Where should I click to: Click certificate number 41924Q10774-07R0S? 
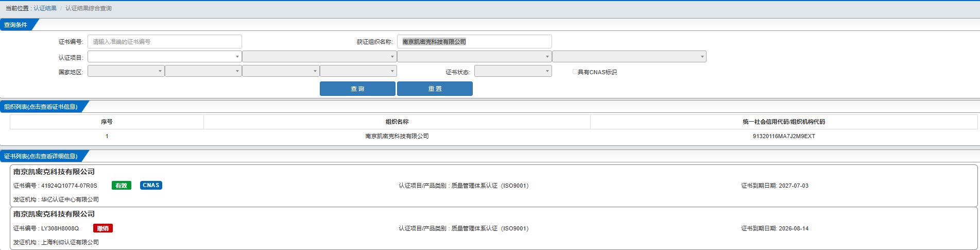click(x=69, y=186)
